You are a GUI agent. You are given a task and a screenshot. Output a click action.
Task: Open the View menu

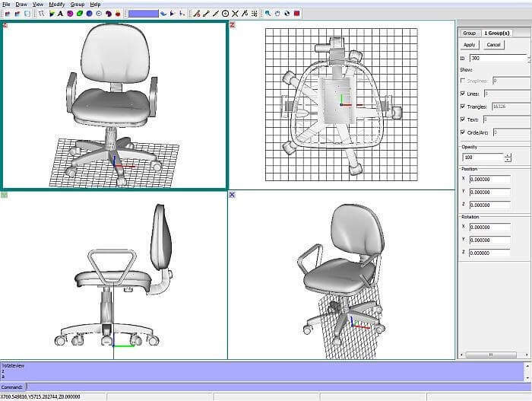pos(38,5)
